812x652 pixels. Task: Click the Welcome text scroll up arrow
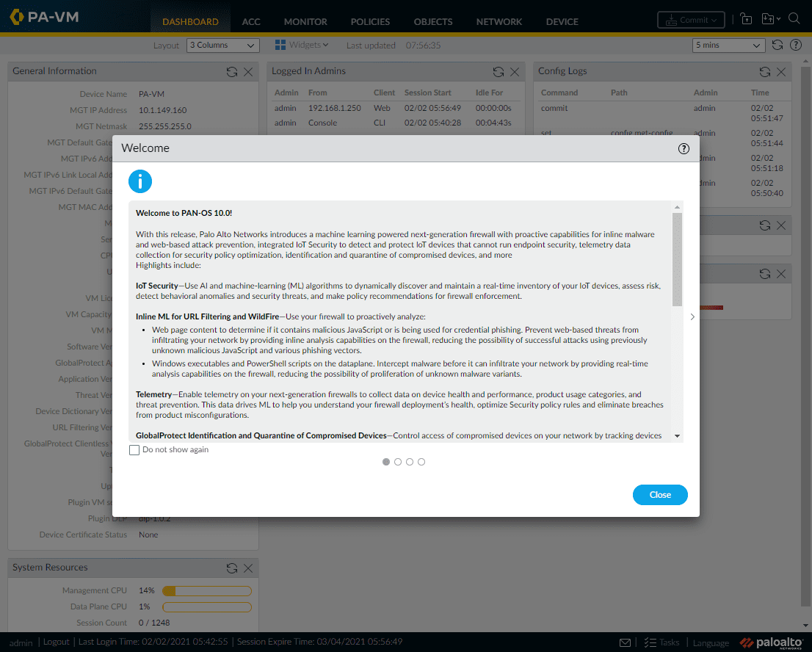point(677,207)
